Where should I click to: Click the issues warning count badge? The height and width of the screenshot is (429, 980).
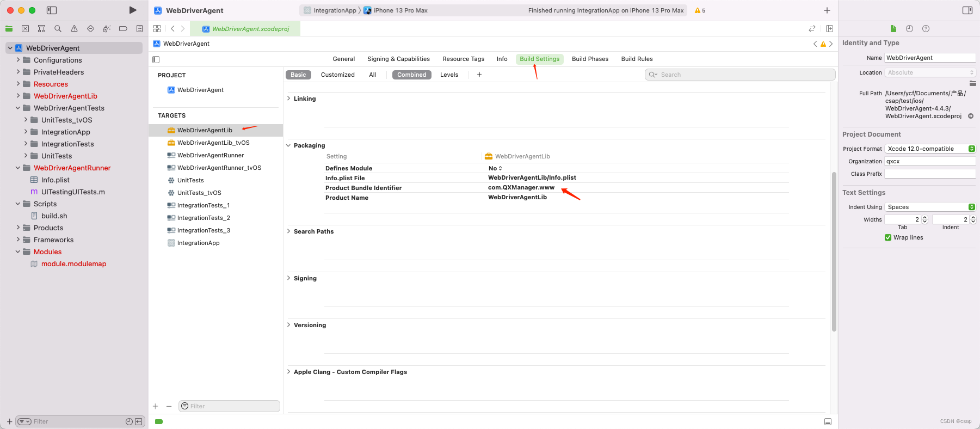coord(700,10)
